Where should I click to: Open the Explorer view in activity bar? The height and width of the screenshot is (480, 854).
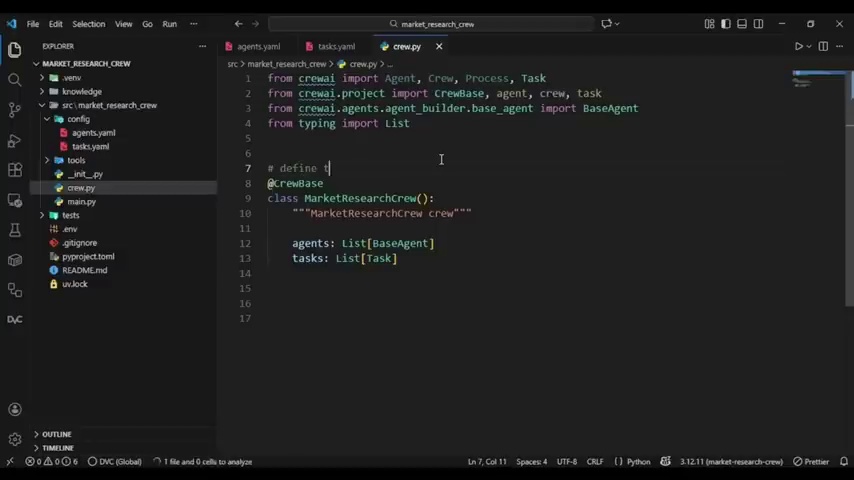click(15, 50)
